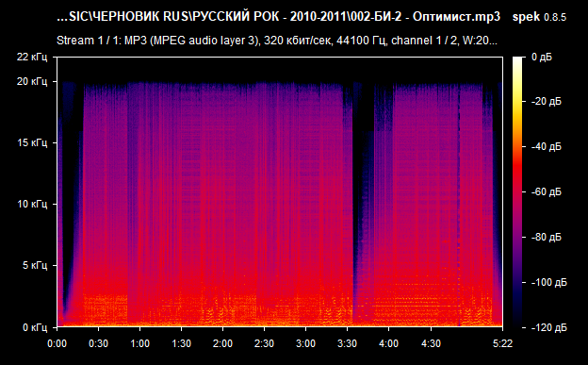Click the 10 кГц frequency axis label
588x365 pixels.
[x=32, y=204]
